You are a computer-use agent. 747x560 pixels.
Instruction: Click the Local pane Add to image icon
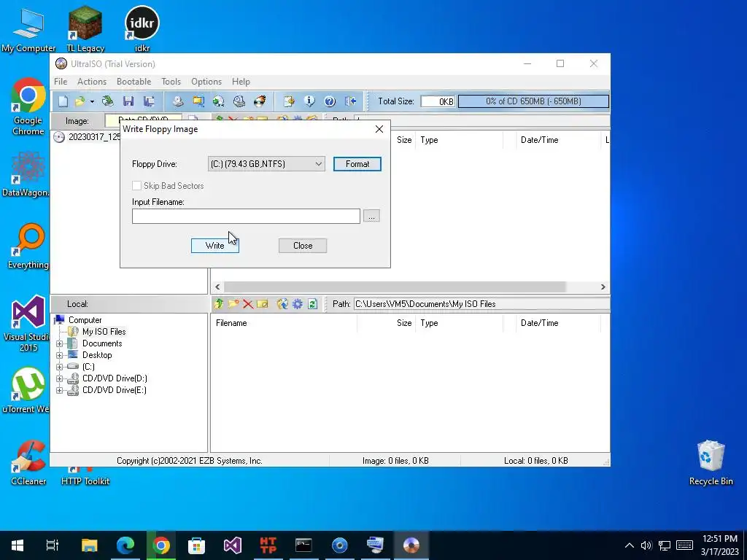click(x=282, y=304)
